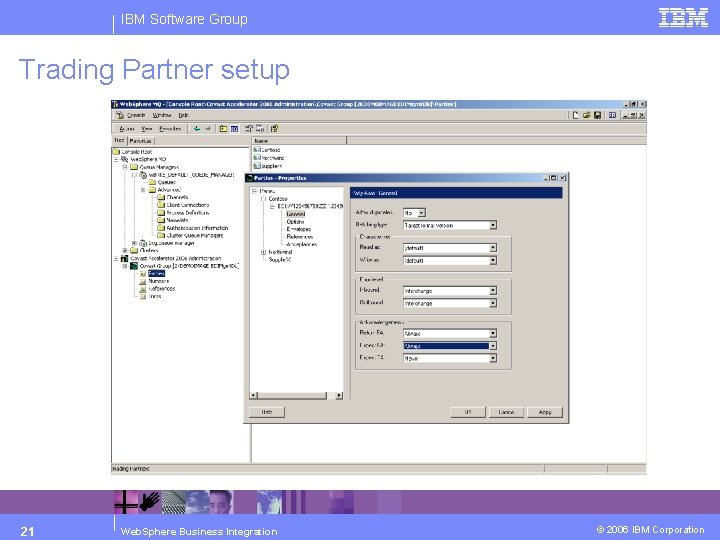Open the Console menu

click(136, 115)
